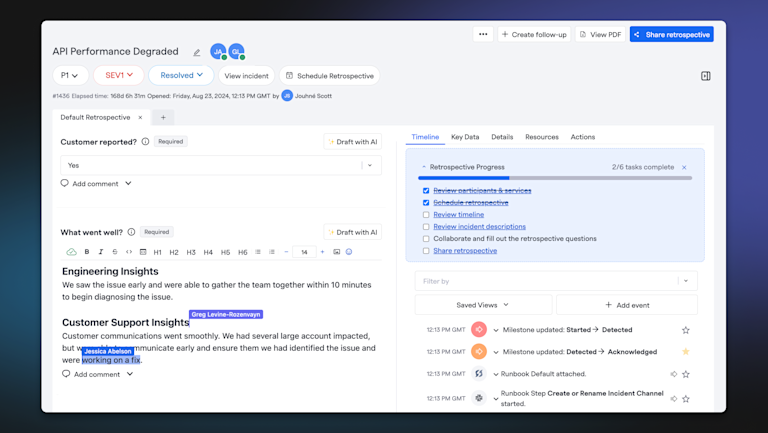768x433 pixels.
Task: Open the Customer reported Yes dropdown
Action: pos(221,166)
